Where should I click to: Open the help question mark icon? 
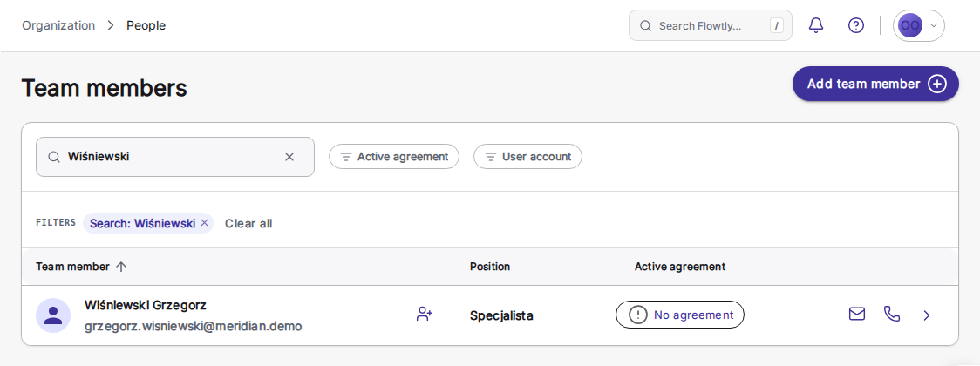pyautogui.click(x=855, y=25)
